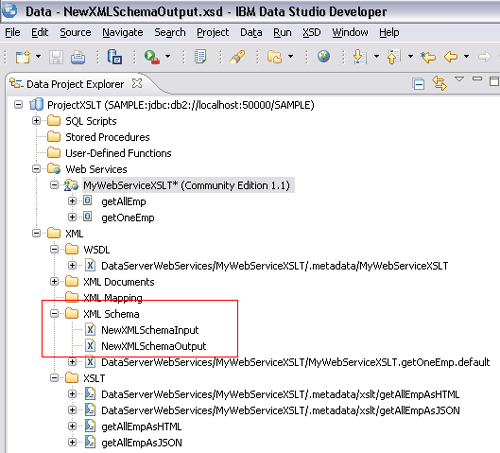This screenshot has width=500, height=453.
Task: Open dropdown next to open folder icon
Action: point(291,56)
